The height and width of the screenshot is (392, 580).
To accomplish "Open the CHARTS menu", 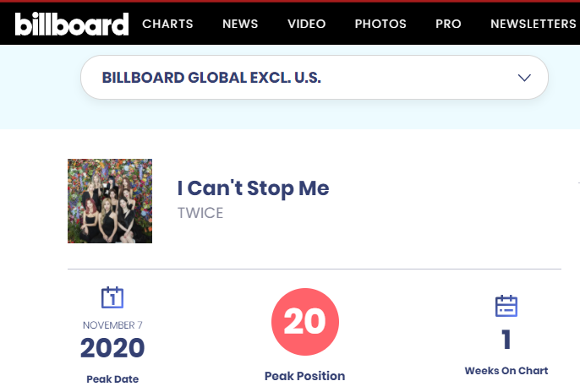I will coord(167,24).
